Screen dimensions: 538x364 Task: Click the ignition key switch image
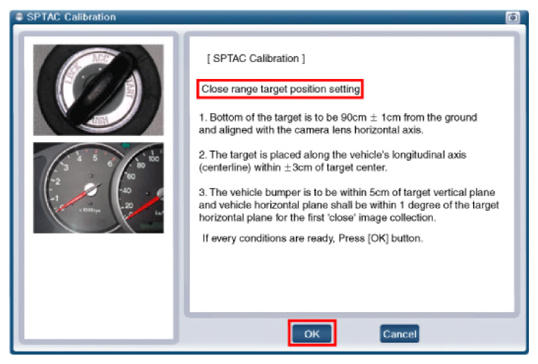tap(98, 90)
